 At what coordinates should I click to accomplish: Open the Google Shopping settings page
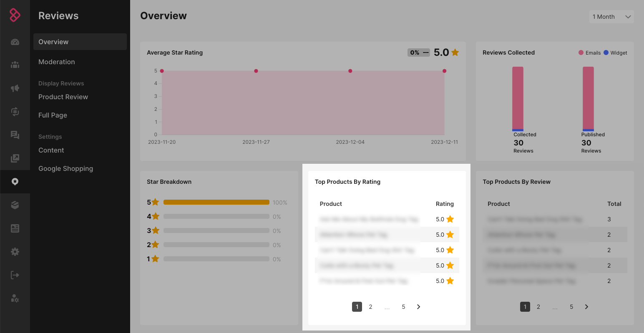(x=65, y=168)
